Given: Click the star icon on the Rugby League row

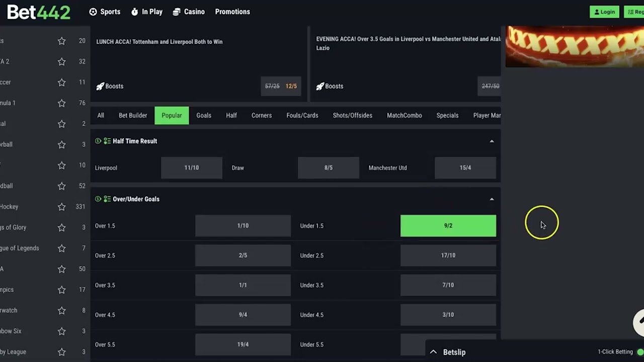Looking at the screenshot, I should (61, 352).
